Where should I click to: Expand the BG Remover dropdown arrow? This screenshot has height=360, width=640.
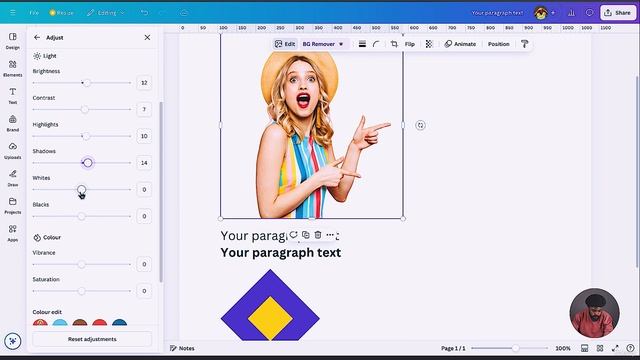click(341, 44)
